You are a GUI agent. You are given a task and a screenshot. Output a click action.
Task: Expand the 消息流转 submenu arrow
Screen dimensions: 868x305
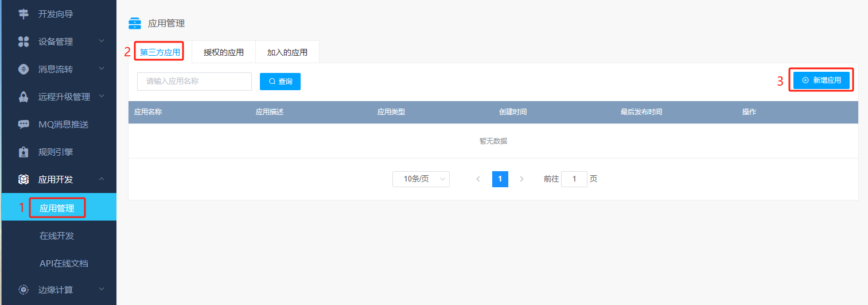point(102,68)
